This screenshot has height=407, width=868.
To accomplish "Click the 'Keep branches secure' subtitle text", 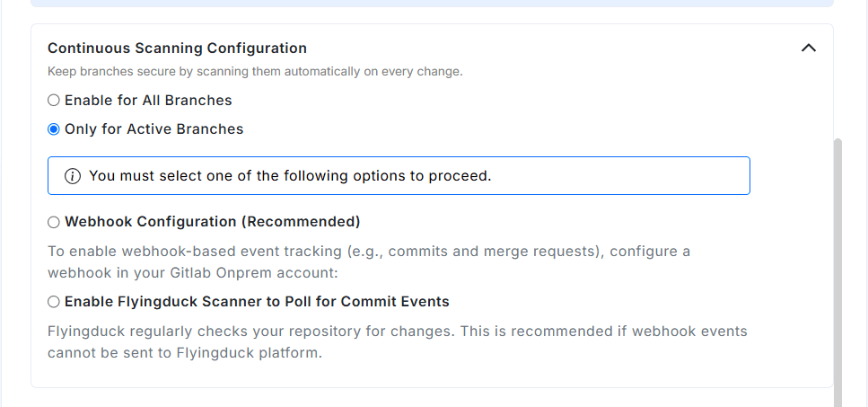I will click(x=255, y=71).
